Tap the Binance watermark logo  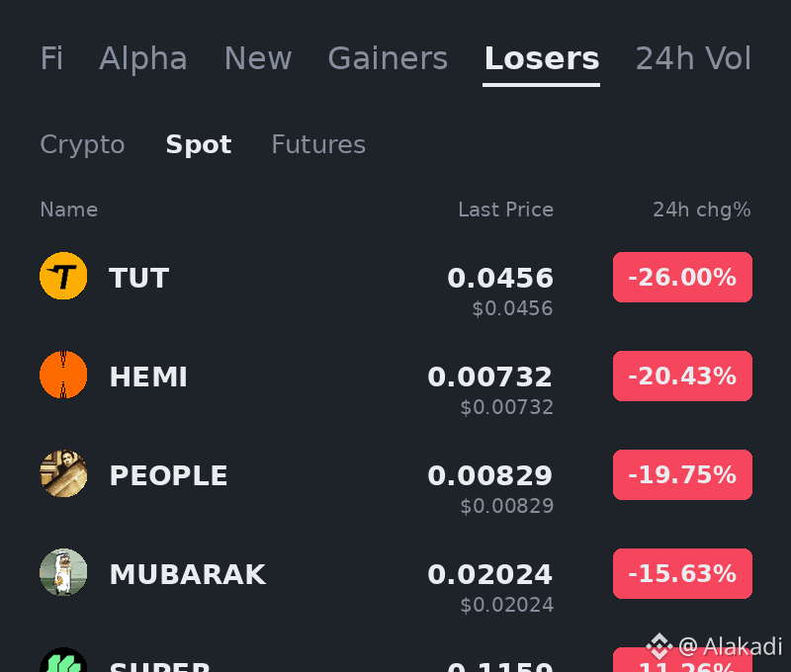tap(659, 646)
